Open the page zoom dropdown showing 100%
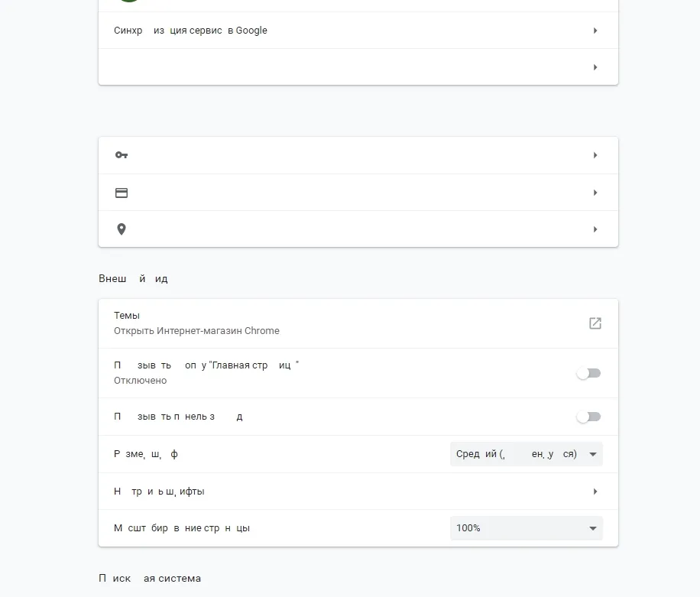Screen dimensions: 700x597 pos(527,527)
